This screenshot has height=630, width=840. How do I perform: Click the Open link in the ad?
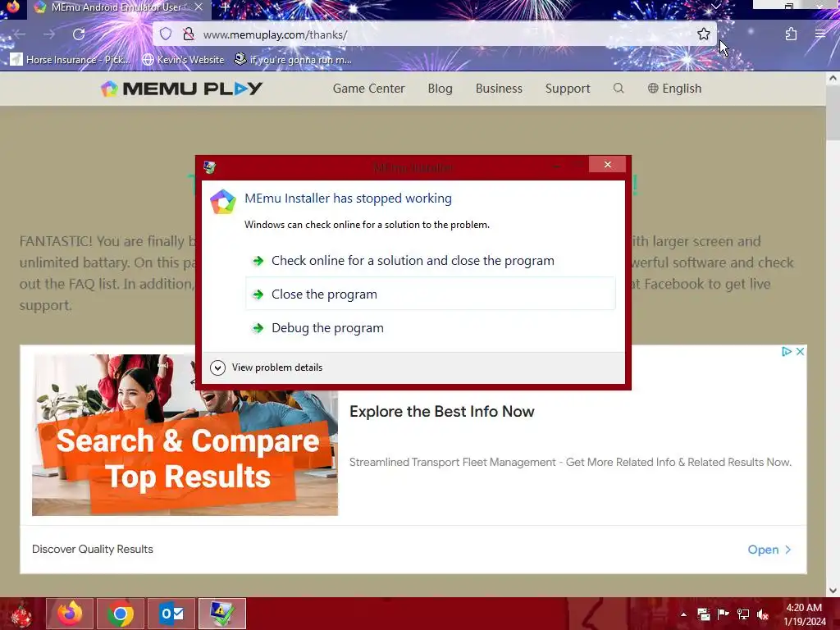pos(769,550)
